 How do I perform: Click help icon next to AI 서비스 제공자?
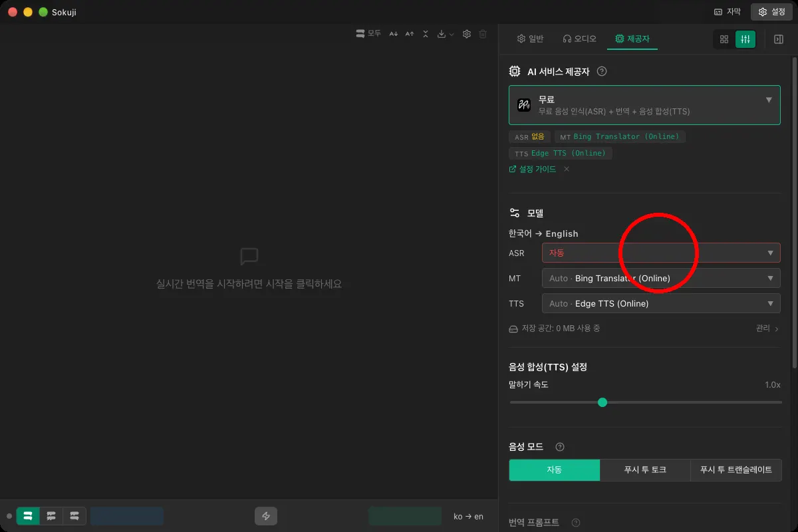pyautogui.click(x=602, y=71)
